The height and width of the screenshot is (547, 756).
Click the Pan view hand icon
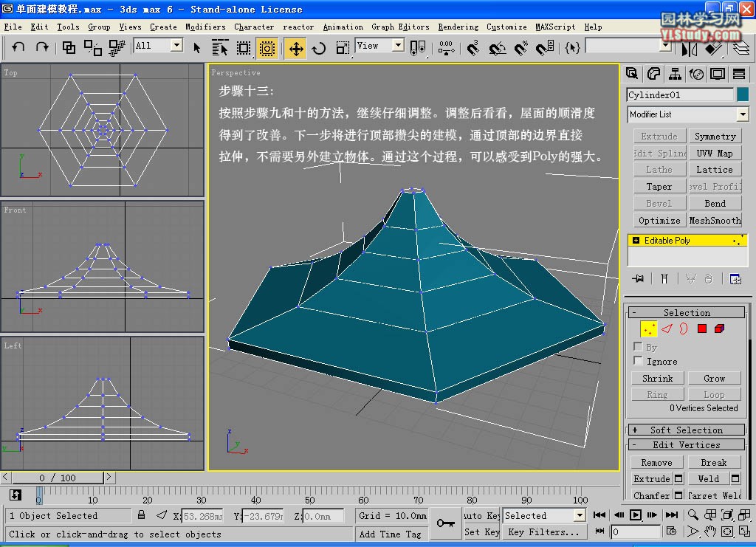[x=710, y=531]
